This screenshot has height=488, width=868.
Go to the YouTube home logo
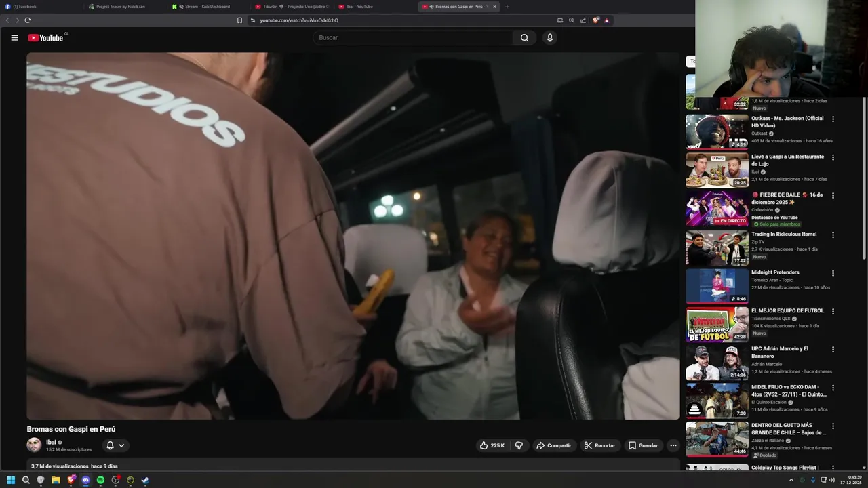click(x=45, y=38)
